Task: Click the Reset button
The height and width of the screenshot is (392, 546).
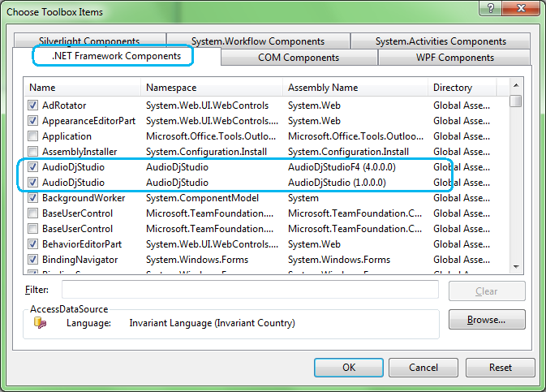Action: (500, 368)
